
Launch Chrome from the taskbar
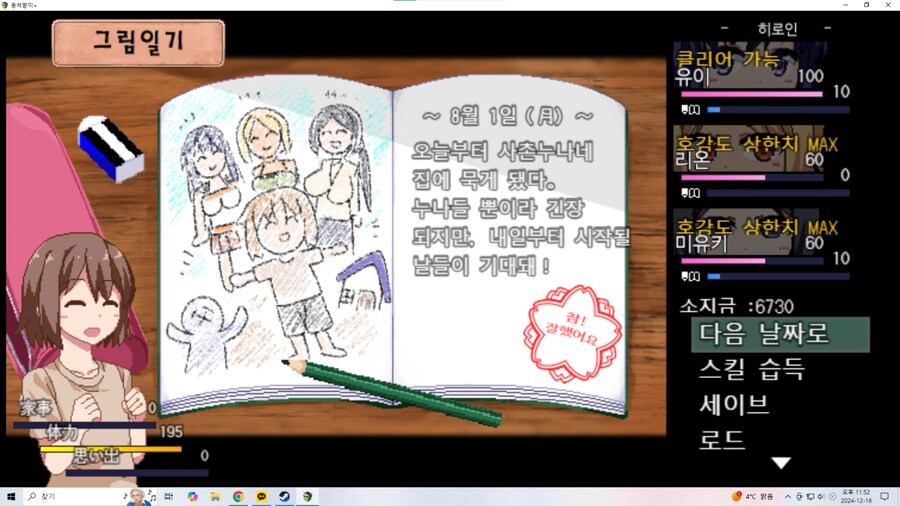(x=238, y=496)
